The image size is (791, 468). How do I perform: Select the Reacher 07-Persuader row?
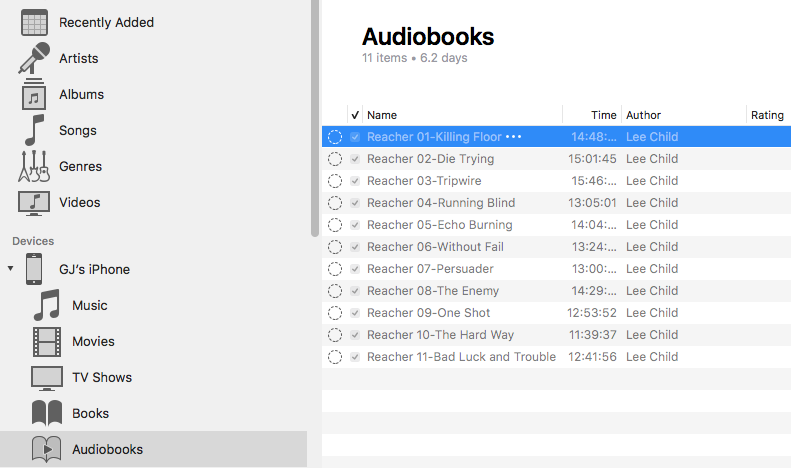[556, 269]
